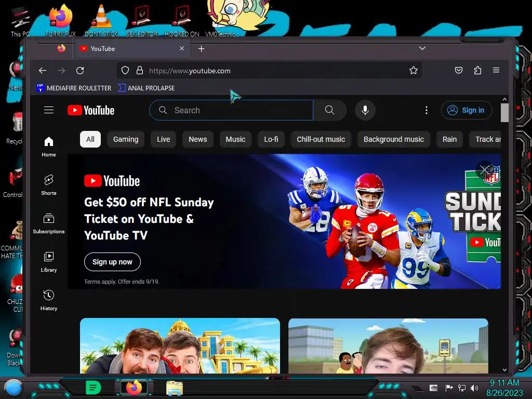The image size is (532, 399).
Task: Open Library in the sidebar
Action: (x=49, y=262)
